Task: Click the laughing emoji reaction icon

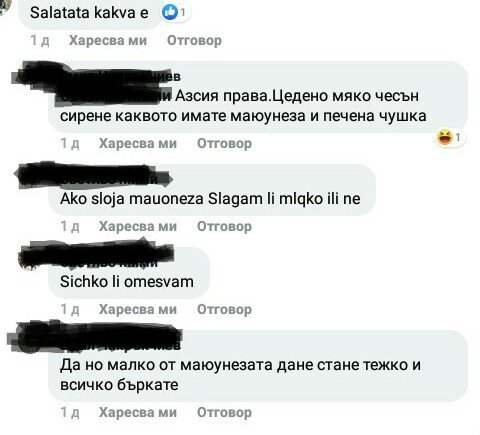Action: tap(445, 137)
